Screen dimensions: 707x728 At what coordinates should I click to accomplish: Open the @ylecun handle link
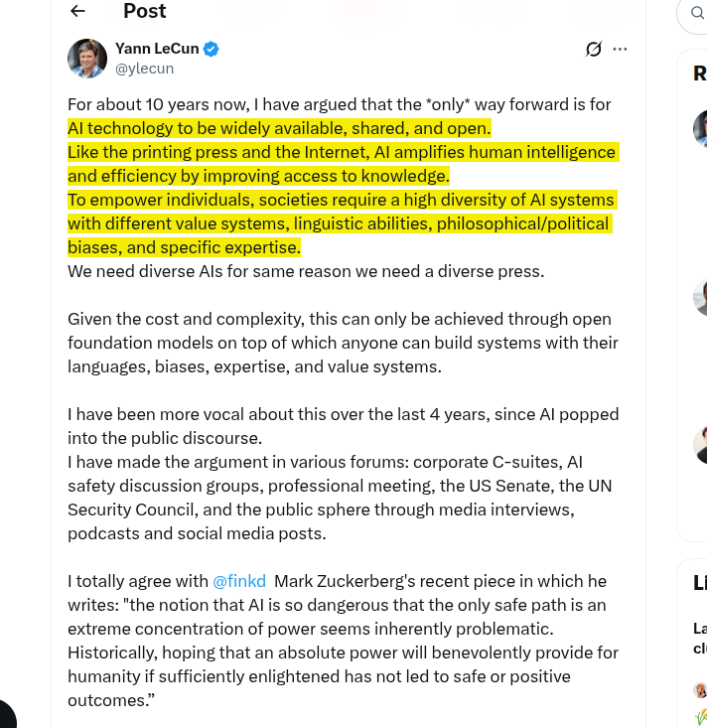[144, 69]
